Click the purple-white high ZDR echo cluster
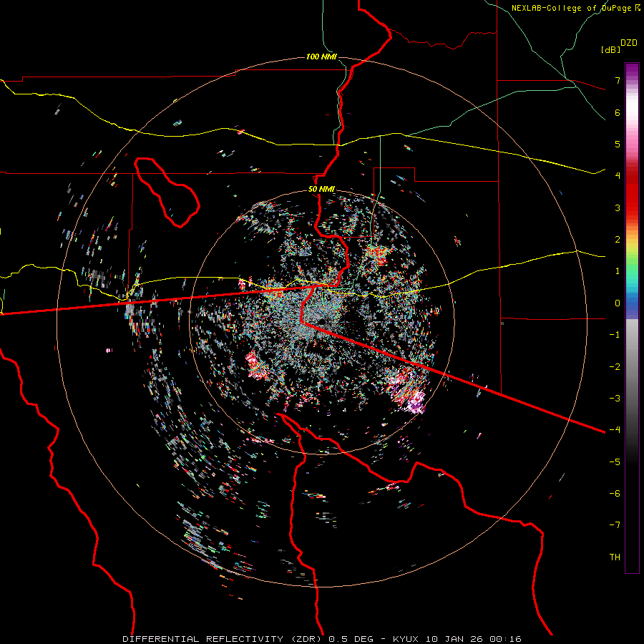Screen dimensions: 644x644 tap(416, 402)
